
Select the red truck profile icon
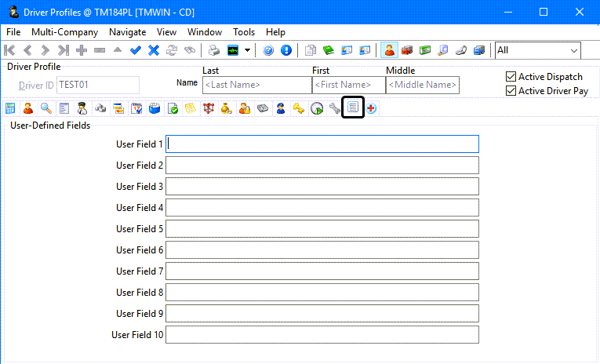tap(407, 50)
